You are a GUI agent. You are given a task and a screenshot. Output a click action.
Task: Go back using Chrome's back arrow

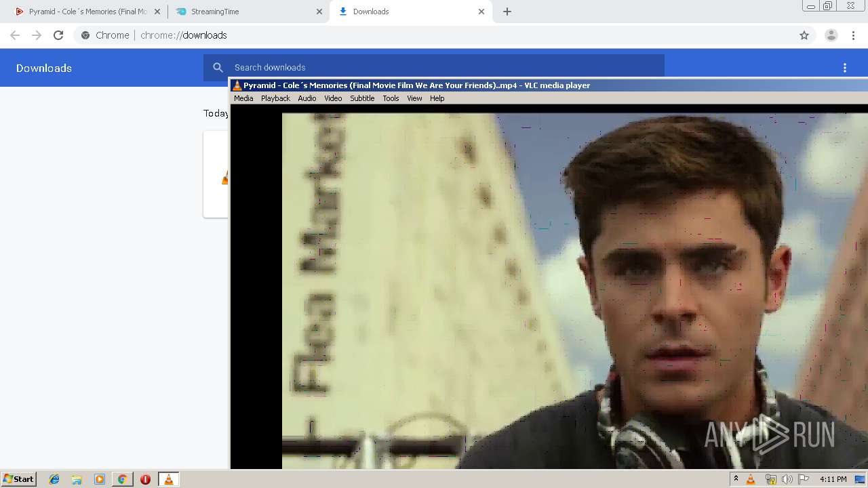pos(15,35)
